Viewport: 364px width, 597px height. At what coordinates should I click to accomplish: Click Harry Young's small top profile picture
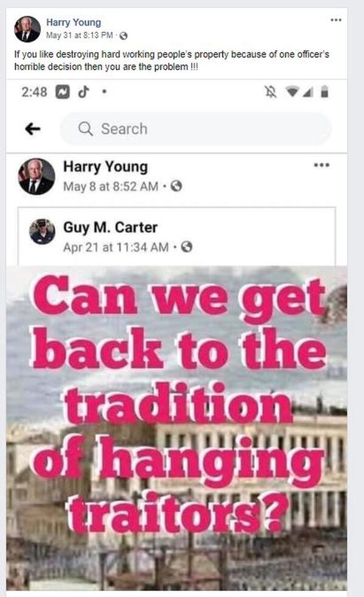(x=27, y=29)
